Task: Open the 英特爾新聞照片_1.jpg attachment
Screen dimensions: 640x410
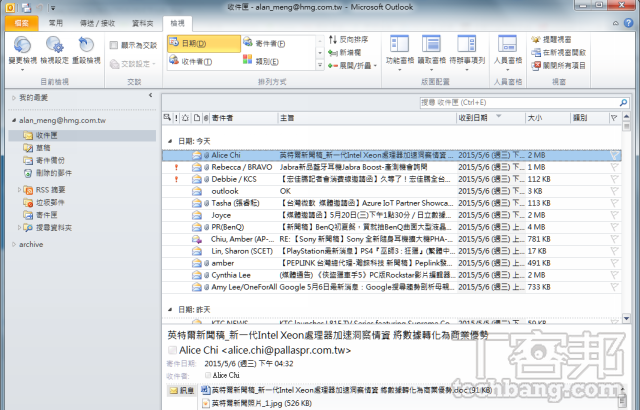Action: (257, 403)
